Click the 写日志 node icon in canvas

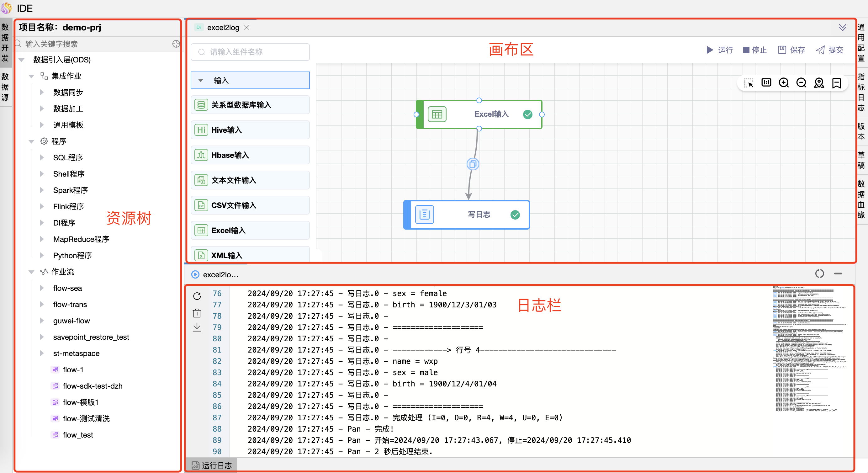pyautogui.click(x=424, y=214)
